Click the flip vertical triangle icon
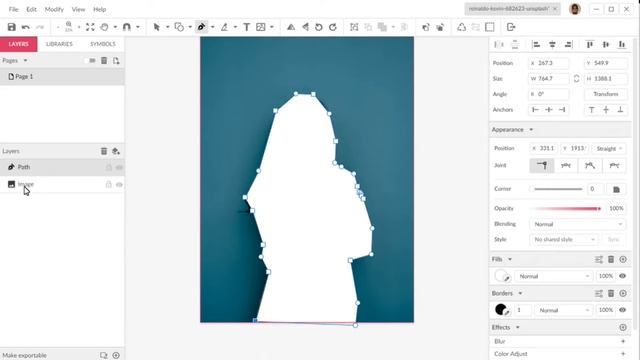 tap(291, 27)
